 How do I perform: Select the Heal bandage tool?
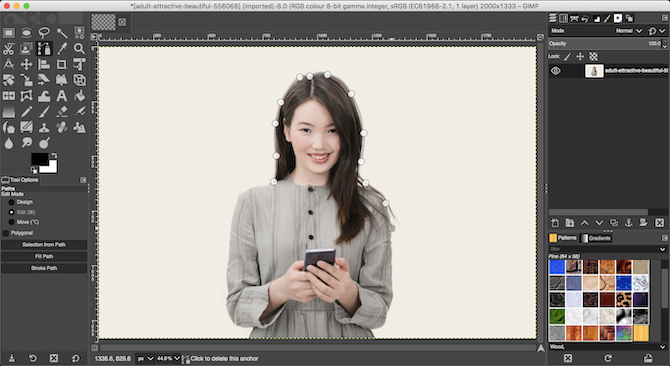coord(62,127)
